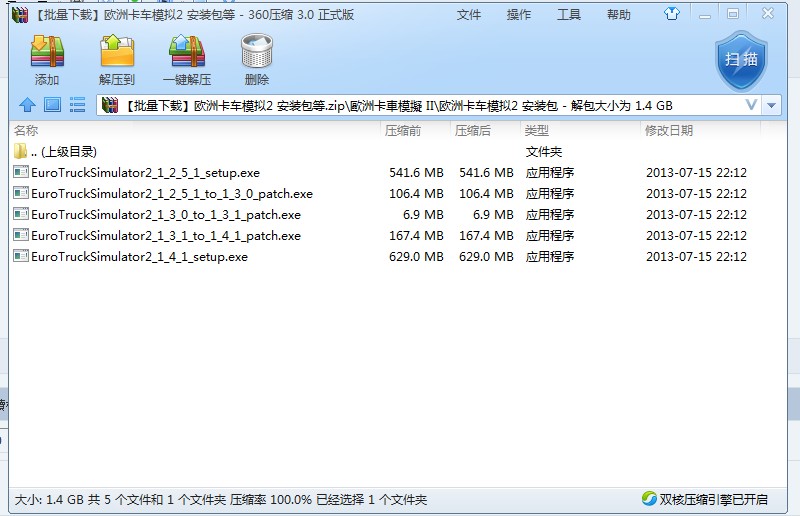Select the parent directory folder icon

click(x=20, y=151)
